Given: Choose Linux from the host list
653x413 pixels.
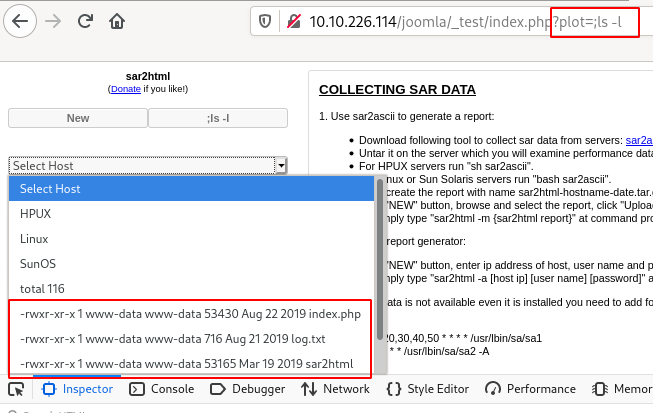Looking at the screenshot, I should point(34,239).
